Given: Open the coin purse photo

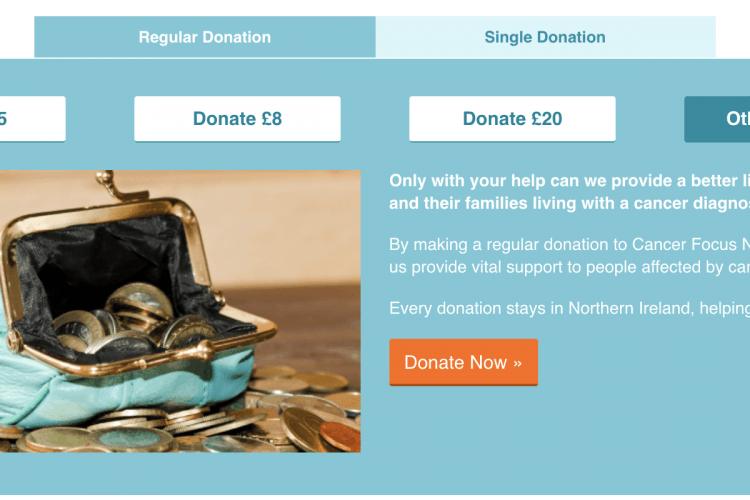Looking at the screenshot, I should pos(180,311).
